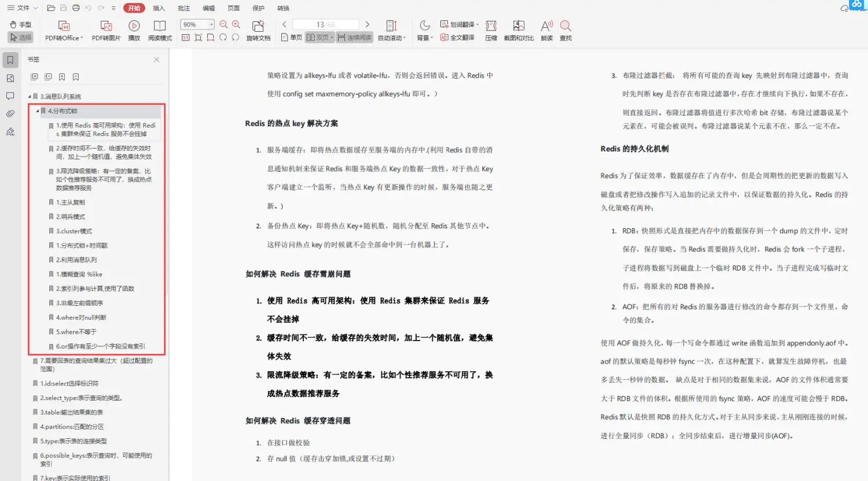Select the 选择 selection tool

21,37
